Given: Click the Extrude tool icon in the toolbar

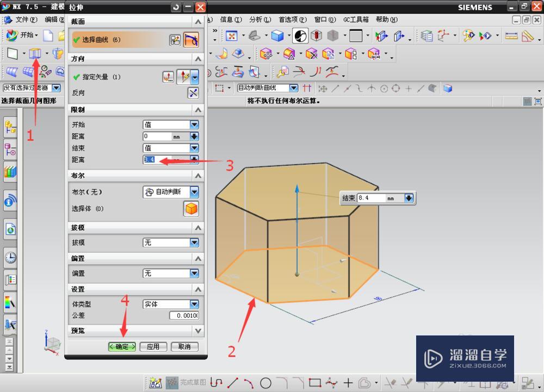Looking at the screenshot, I should coord(35,53).
